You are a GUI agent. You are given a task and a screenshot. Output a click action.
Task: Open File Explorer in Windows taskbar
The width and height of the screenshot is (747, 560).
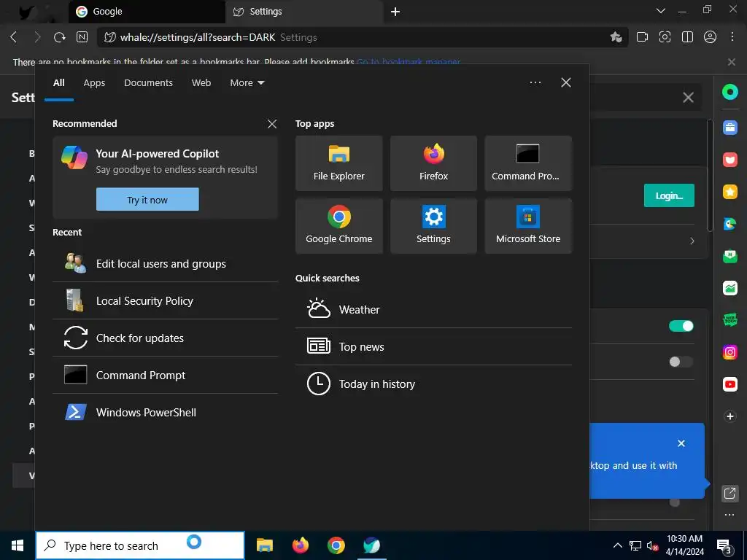coord(264,545)
